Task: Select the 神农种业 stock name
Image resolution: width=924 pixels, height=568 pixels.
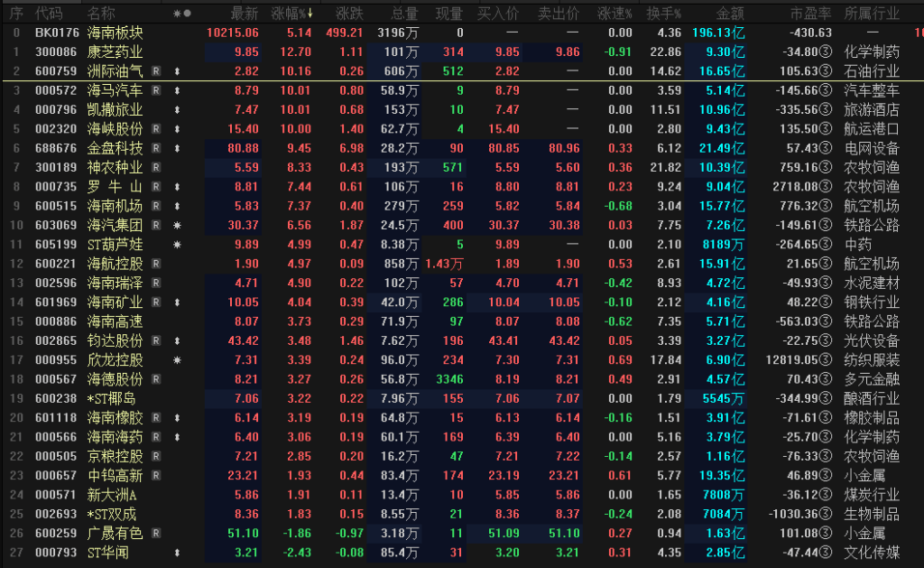Action: click(x=114, y=167)
